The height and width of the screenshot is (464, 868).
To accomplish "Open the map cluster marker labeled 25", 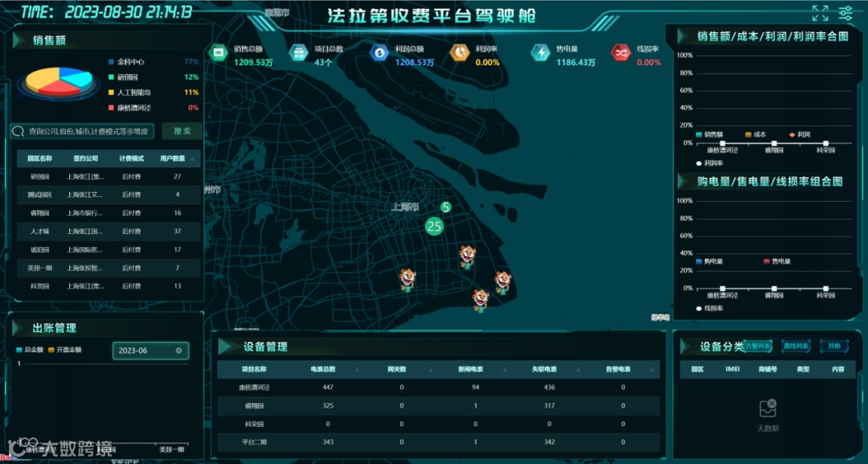I will (x=435, y=226).
